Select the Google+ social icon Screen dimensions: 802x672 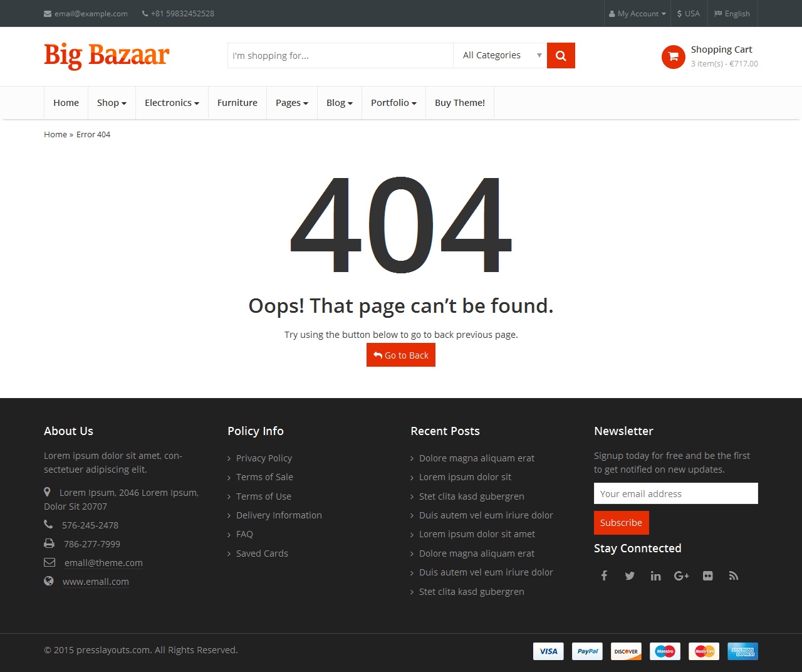point(681,575)
